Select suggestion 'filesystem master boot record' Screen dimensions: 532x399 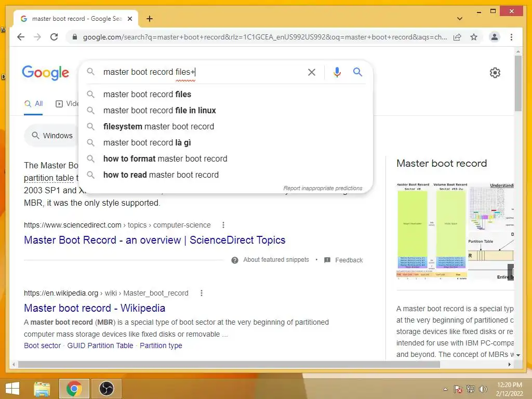225,127
